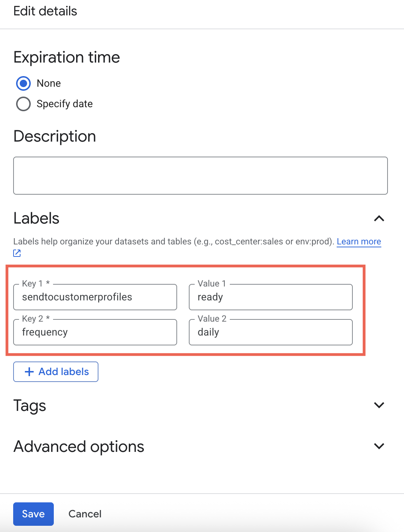Screen dimensions: 404x532
Task: Edit the Value 1 field containing ready
Action: coord(270,297)
